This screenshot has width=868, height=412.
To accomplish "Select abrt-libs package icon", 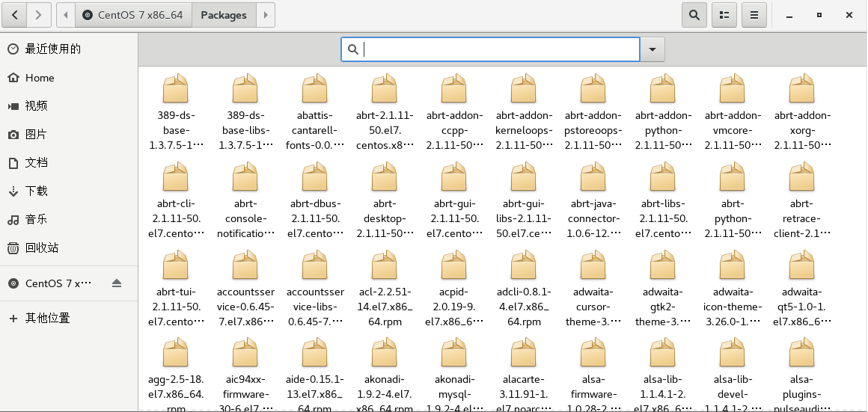I will pyautogui.click(x=663, y=177).
